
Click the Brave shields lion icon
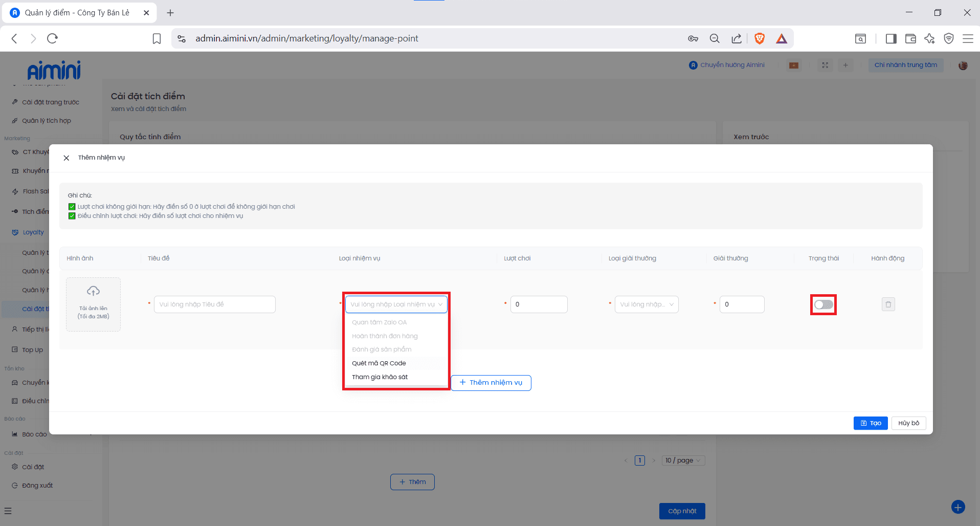pyautogui.click(x=760, y=38)
